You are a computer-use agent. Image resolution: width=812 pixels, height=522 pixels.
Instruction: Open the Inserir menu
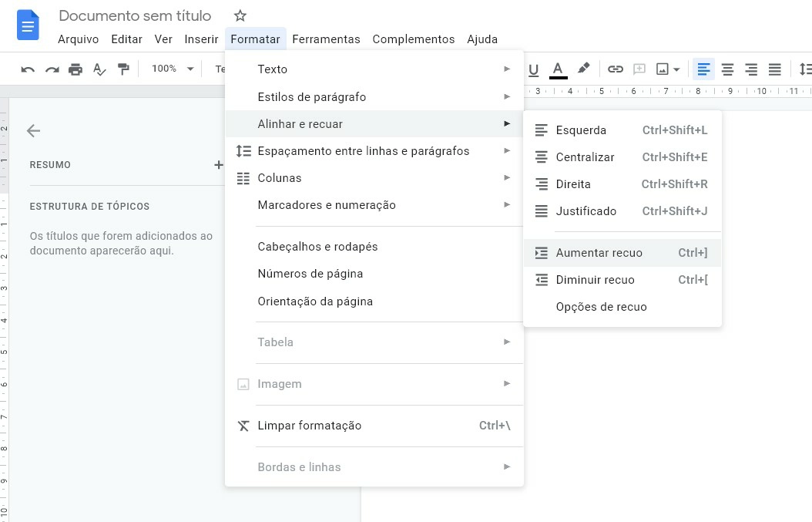click(201, 39)
